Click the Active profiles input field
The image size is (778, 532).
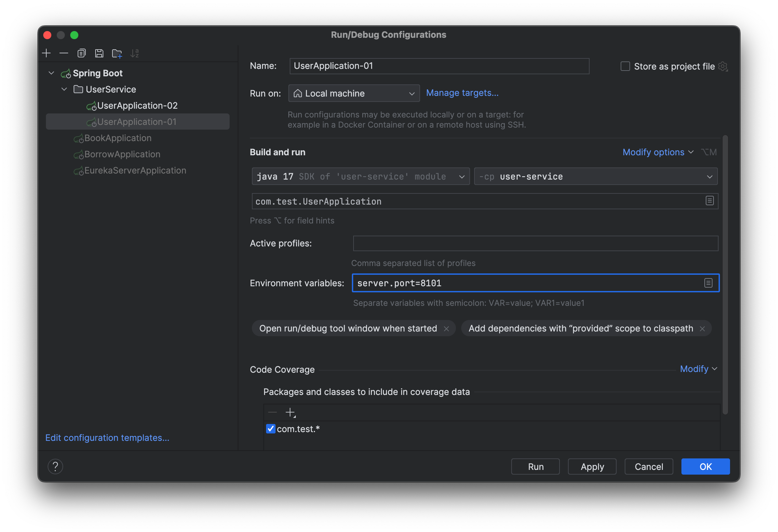[x=535, y=242]
